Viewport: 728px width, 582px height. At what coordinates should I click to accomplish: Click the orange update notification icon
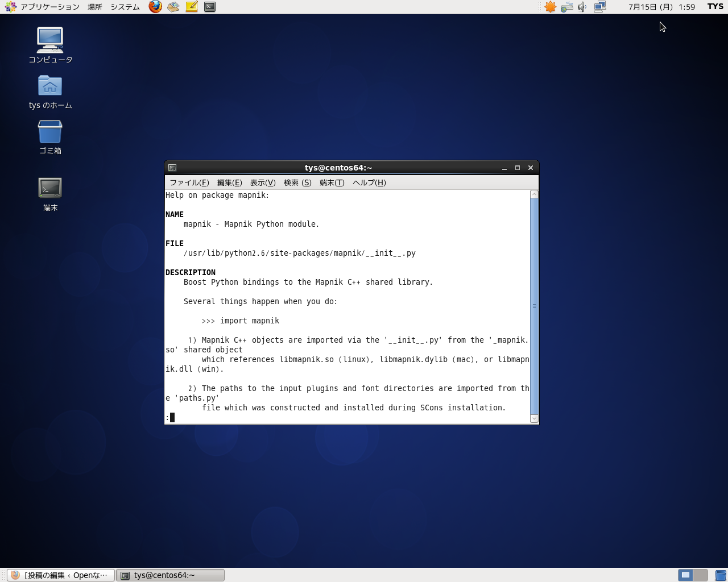550,7
